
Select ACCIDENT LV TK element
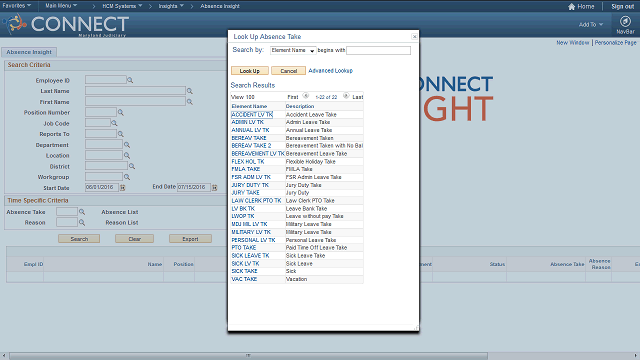[252, 115]
